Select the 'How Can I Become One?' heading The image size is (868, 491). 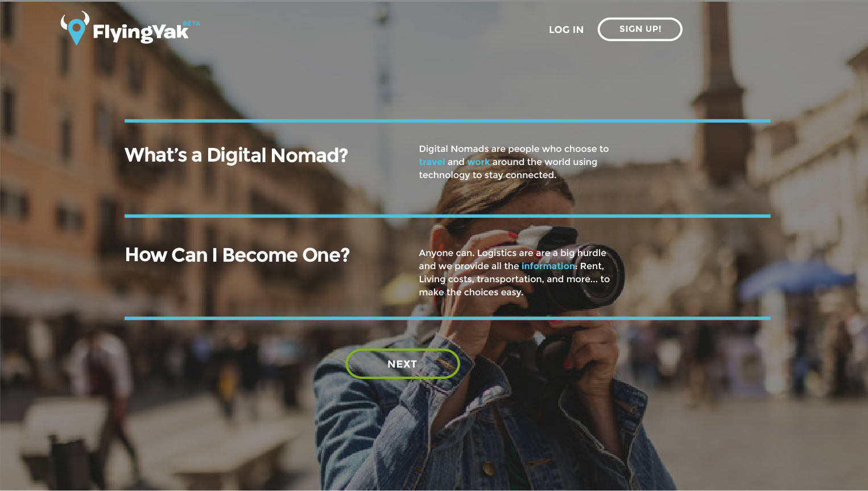(x=237, y=255)
